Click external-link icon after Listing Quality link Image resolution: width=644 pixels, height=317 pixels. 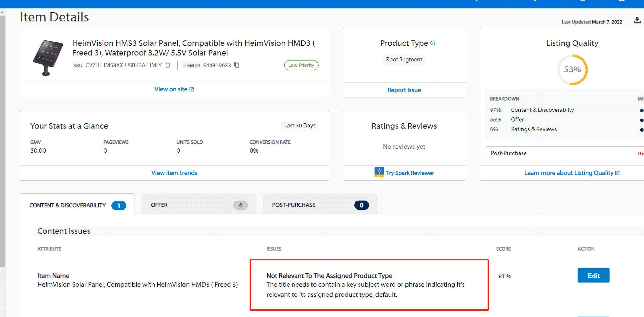pyautogui.click(x=617, y=173)
